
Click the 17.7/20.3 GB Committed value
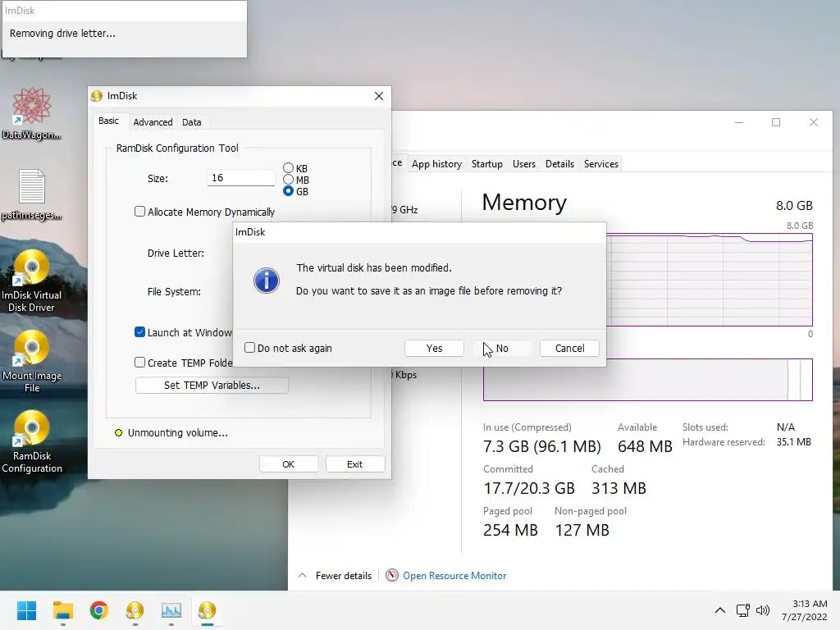click(529, 489)
